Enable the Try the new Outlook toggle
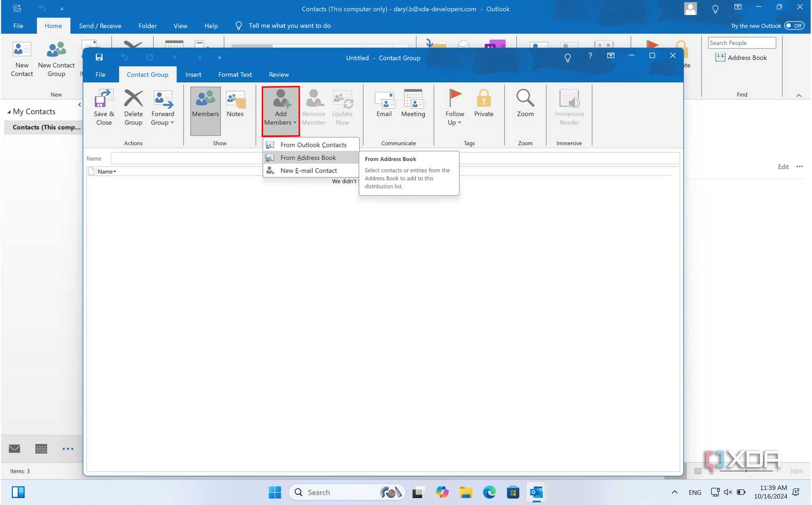The width and height of the screenshot is (812, 505). 794,26
